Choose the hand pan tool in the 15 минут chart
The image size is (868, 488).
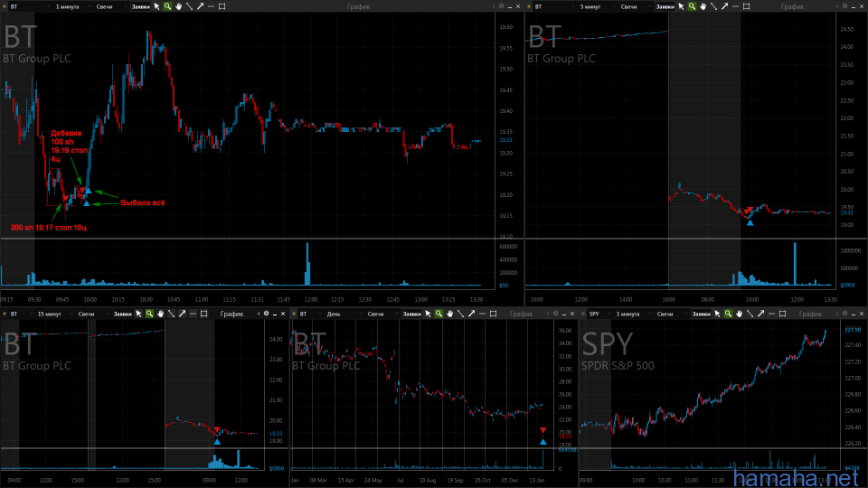coord(161,314)
